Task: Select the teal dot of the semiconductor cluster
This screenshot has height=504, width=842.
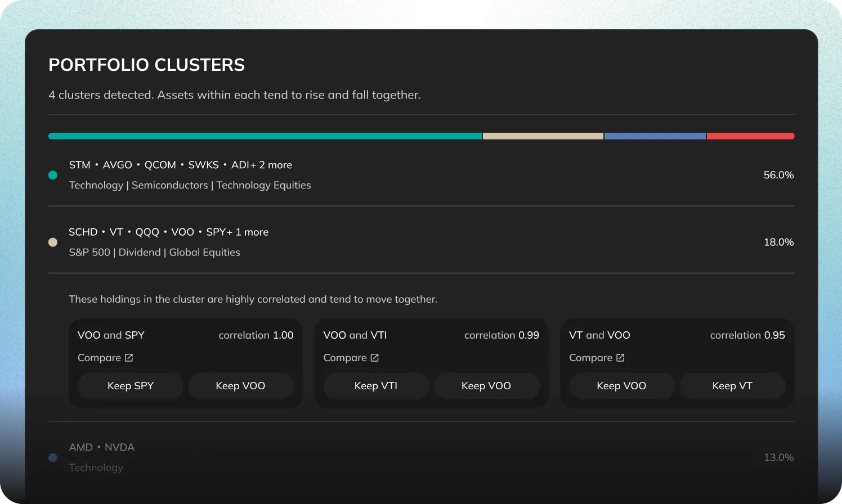Action: point(53,175)
